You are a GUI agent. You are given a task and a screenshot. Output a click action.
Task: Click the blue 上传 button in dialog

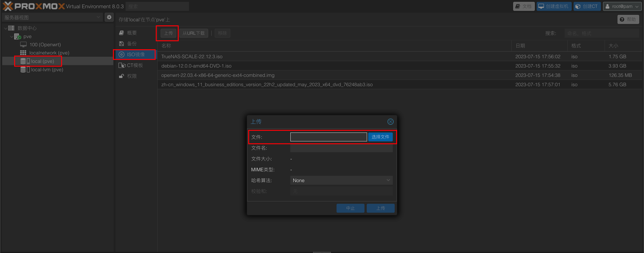pos(381,208)
